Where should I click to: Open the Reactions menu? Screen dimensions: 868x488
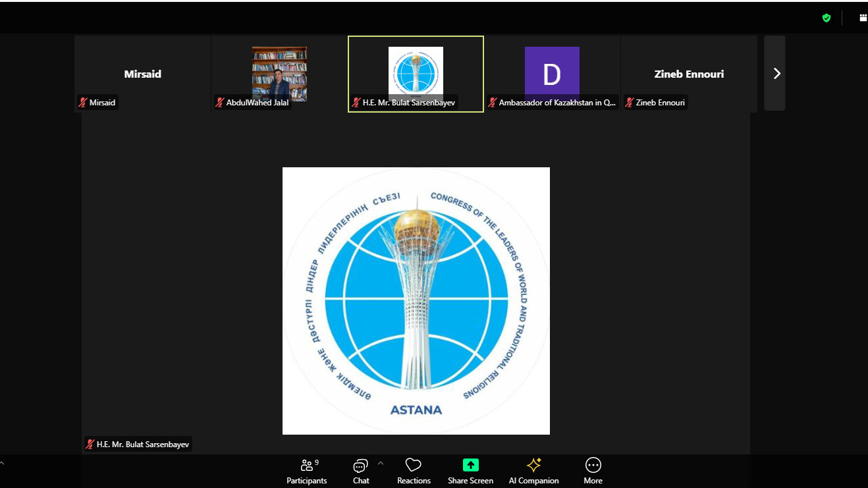[414, 471]
